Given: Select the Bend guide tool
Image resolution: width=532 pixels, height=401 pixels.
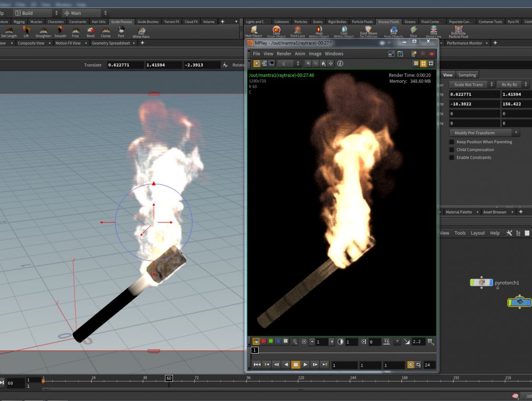Looking at the screenshot, I should point(91,32).
